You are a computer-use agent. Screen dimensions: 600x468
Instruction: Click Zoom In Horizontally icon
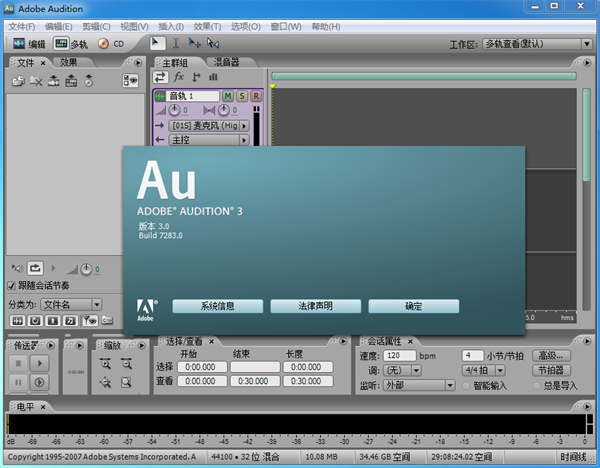coord(105,363)
